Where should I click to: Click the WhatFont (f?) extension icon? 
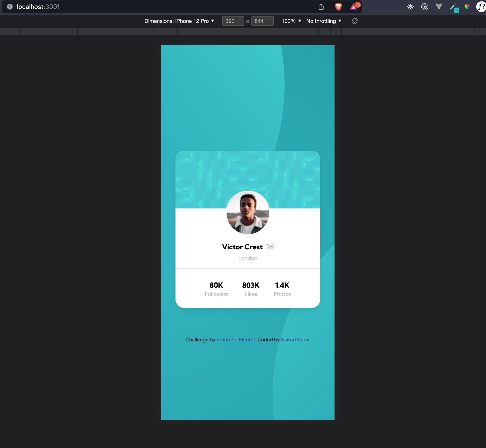[x=481, y=7]
